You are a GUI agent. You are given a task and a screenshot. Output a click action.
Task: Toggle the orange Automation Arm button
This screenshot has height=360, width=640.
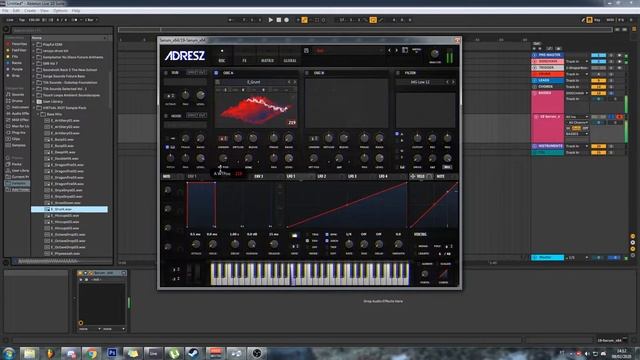[304, 20]
